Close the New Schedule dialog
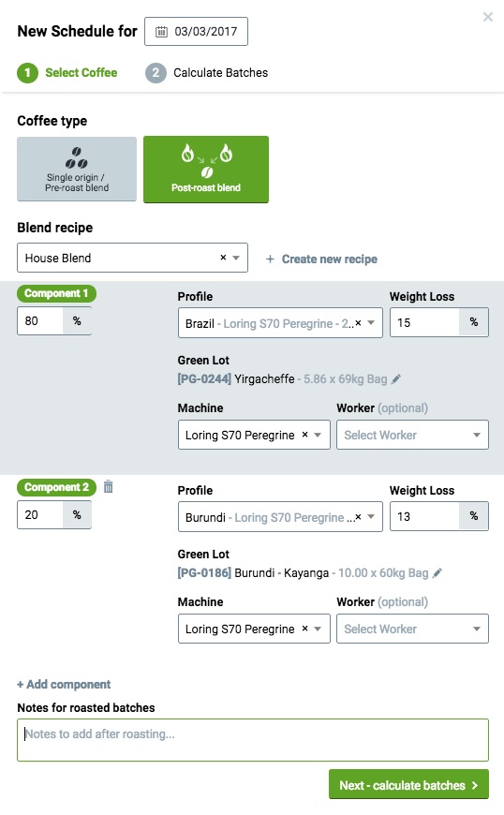The image size is (504, 815). [x=488, y=17]
